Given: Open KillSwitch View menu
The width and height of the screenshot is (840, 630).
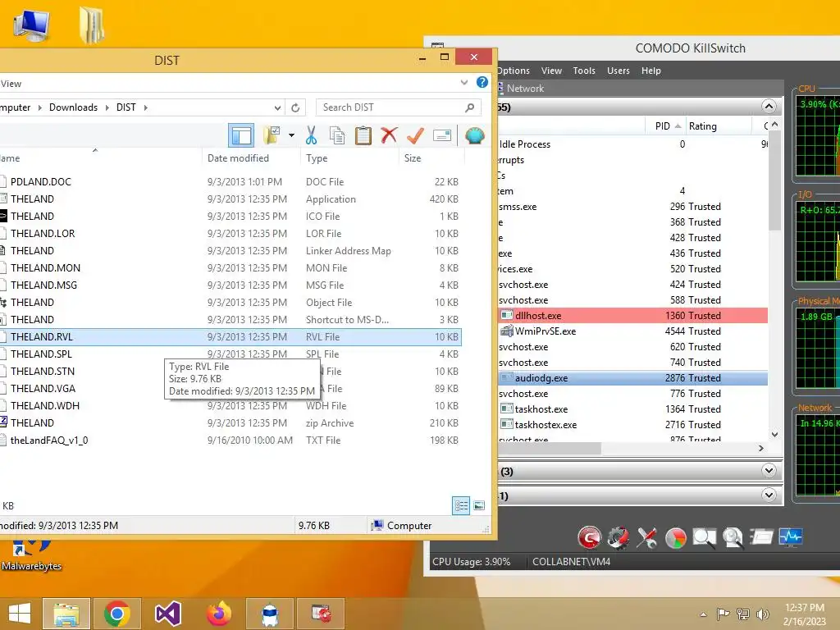Looking at the screenshot, I should 551,71.
